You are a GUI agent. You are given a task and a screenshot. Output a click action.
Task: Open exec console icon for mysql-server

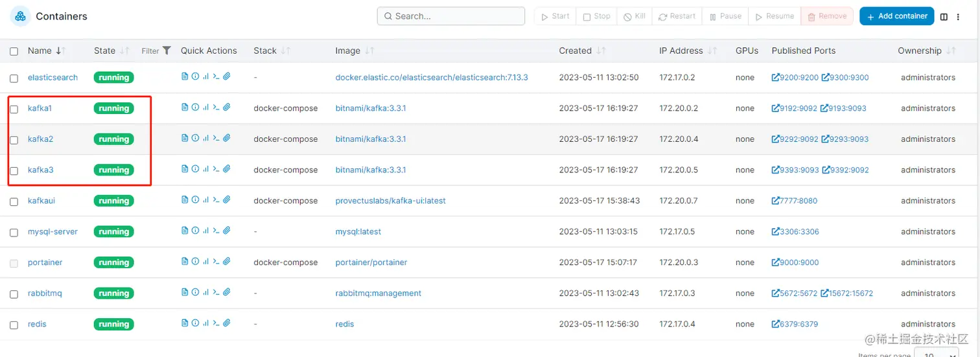[216, 231]
